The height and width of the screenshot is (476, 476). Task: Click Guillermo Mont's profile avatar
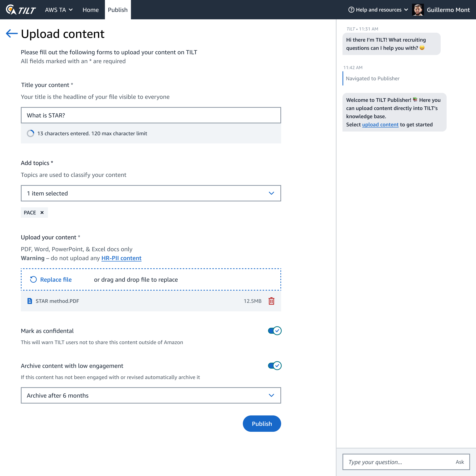tap(418, 10)
